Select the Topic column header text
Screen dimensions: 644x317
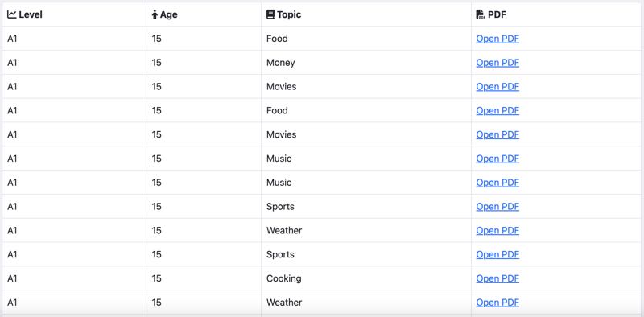(289, 14)
